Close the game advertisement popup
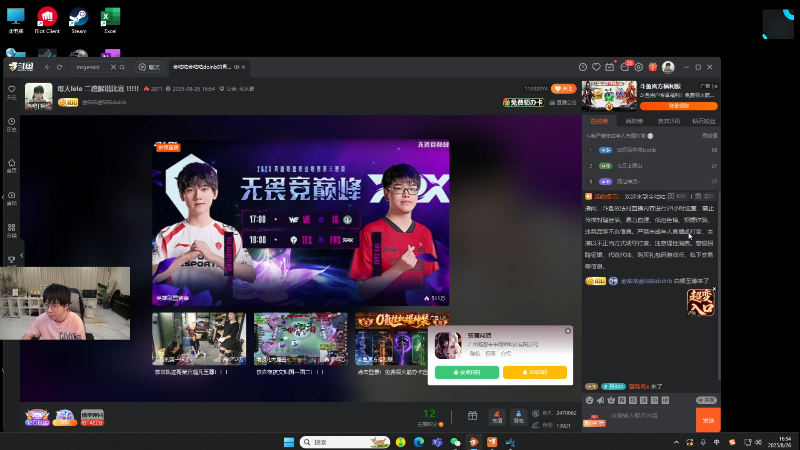 tap(567, 331)
